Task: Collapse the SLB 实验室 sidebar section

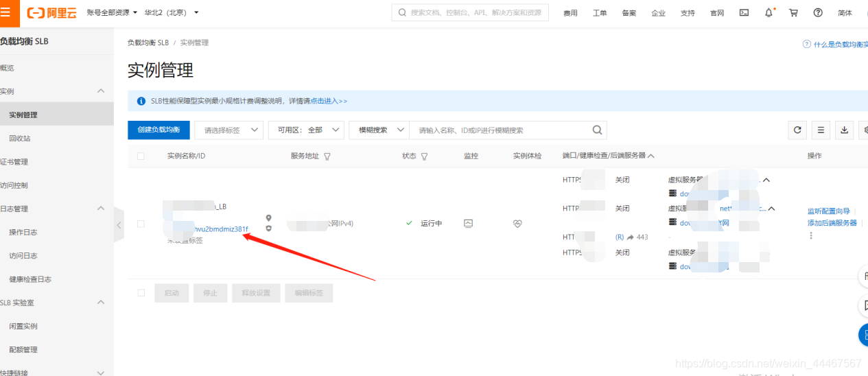Action: pyautogui.click(x=101, y=303)
